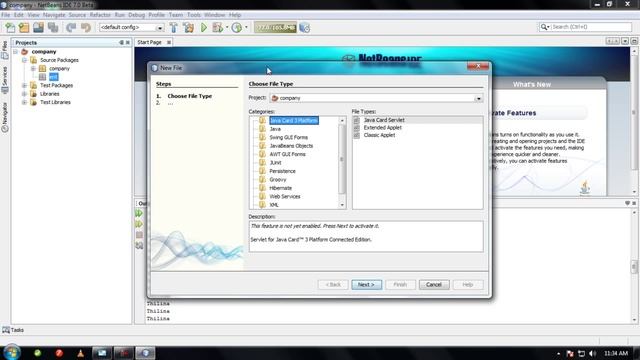Open the Refactor menu
Image resolution: width=640 pixels, height=360 pixels.
tap(100, 15)
